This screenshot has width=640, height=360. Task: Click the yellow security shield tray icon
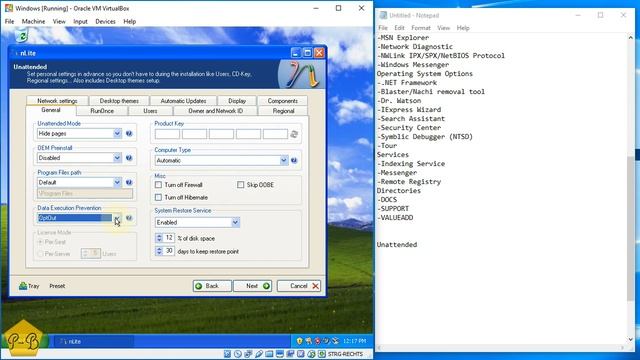(x=300, y=341)
